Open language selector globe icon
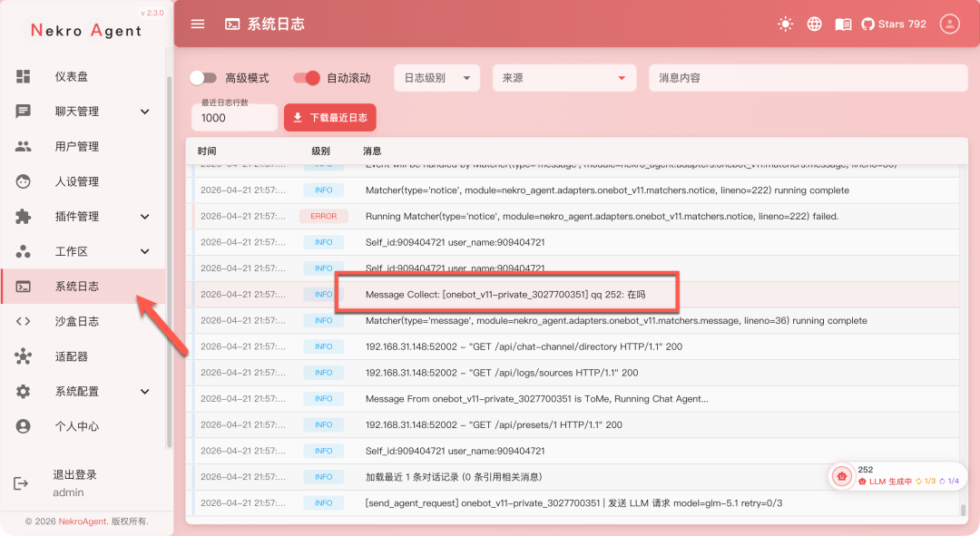Screen dimensions: 980x536 click(x=815, y=24)
